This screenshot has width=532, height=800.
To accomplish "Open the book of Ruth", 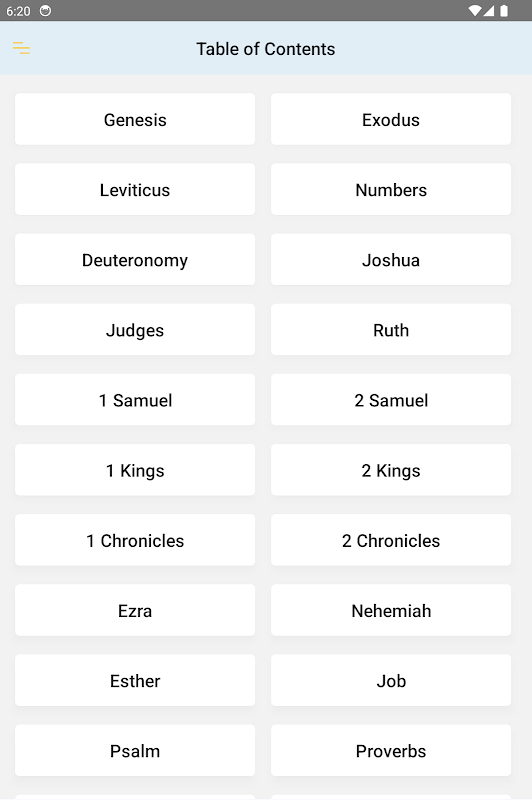I will coord(391,330).
